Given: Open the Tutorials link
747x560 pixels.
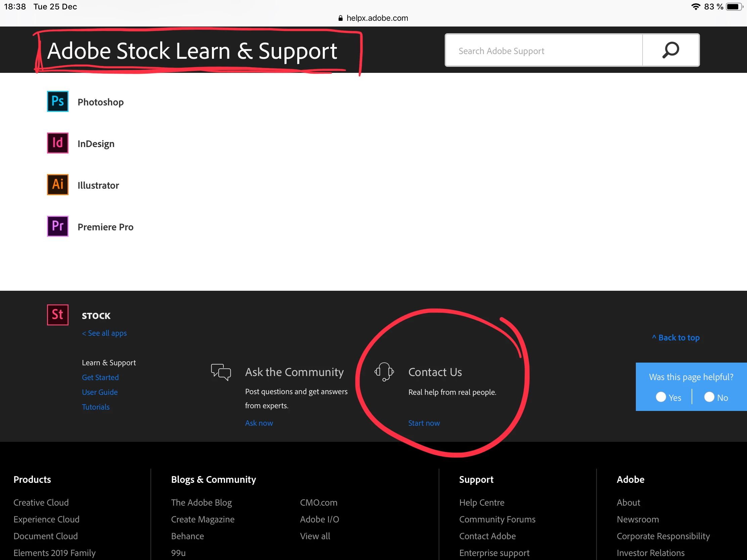Looking at the screenshot, I should [96, 407].
